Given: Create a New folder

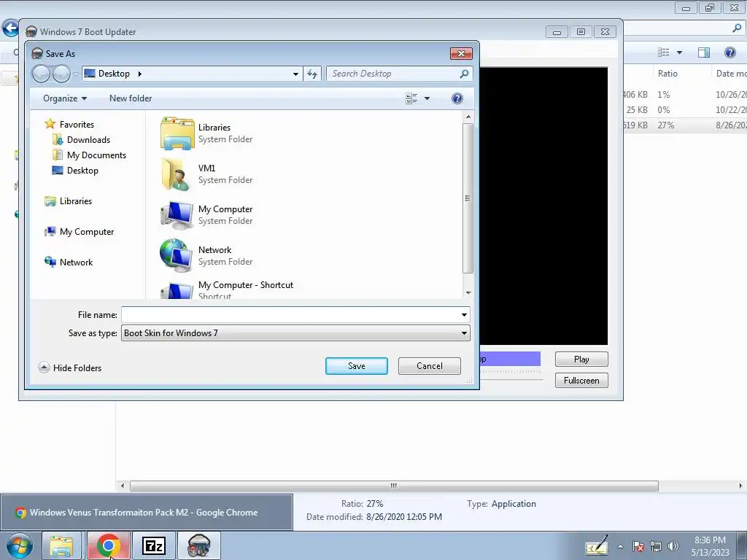Looking at the screenshot, I should click(131, 98).
